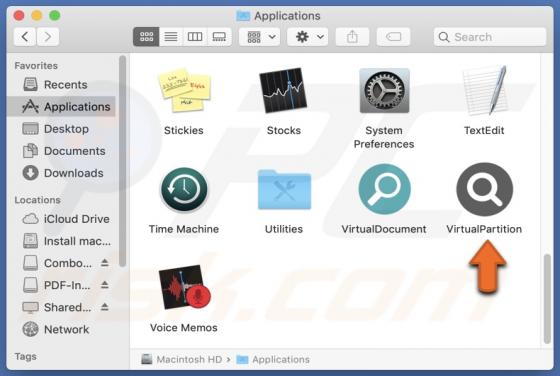Open the Install mac... volume in sidebar
The image size is (560, 376).
pos(61,241)
